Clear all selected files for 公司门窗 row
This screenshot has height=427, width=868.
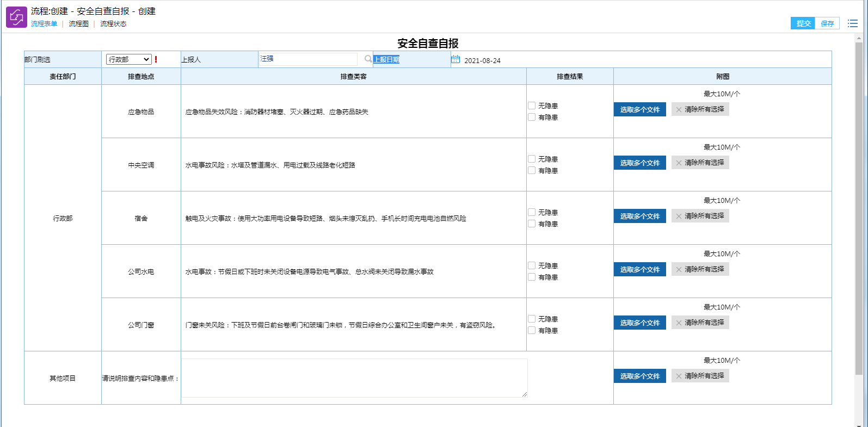coord(700,323)
